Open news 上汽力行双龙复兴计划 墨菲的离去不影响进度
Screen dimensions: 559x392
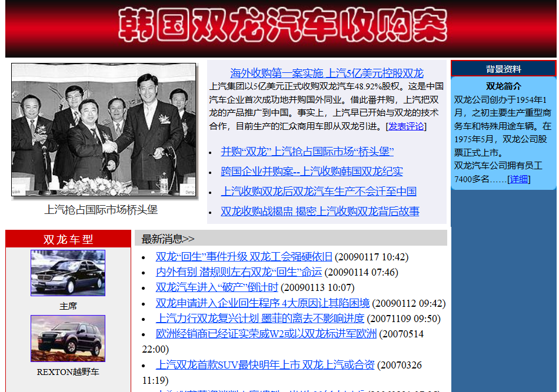260,319
